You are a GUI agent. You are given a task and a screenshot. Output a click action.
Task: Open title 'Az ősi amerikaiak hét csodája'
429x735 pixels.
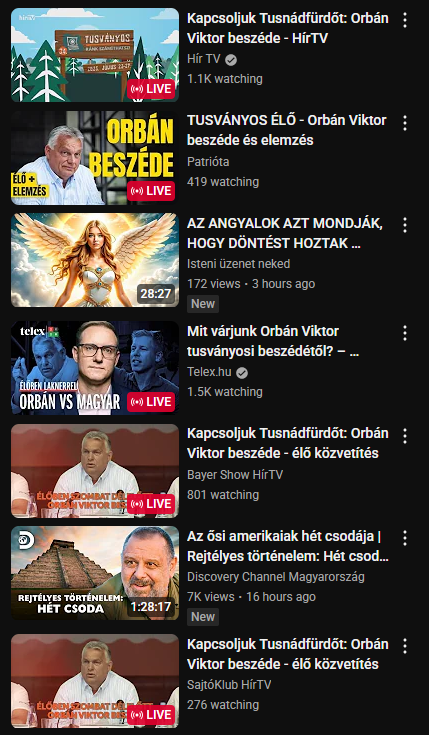tap(288, 546)
